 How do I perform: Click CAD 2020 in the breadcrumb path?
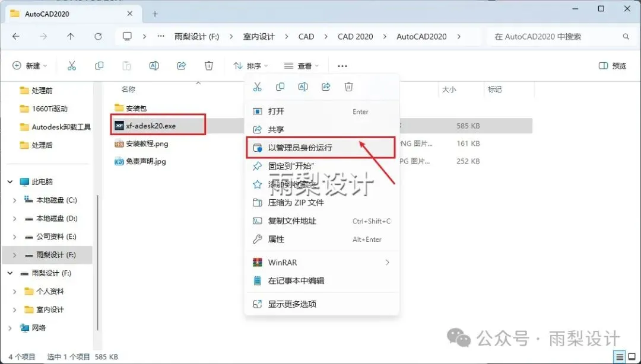click(356, 36)
